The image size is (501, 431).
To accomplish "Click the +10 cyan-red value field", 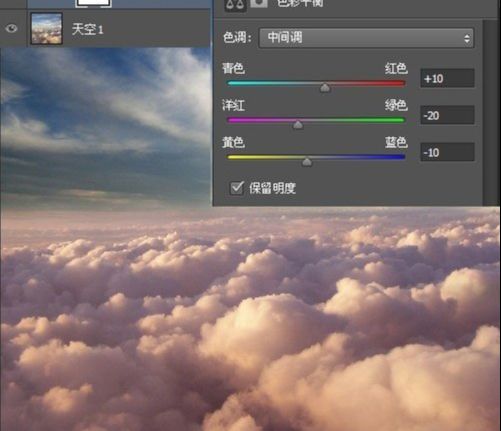I will coord(447,78).
